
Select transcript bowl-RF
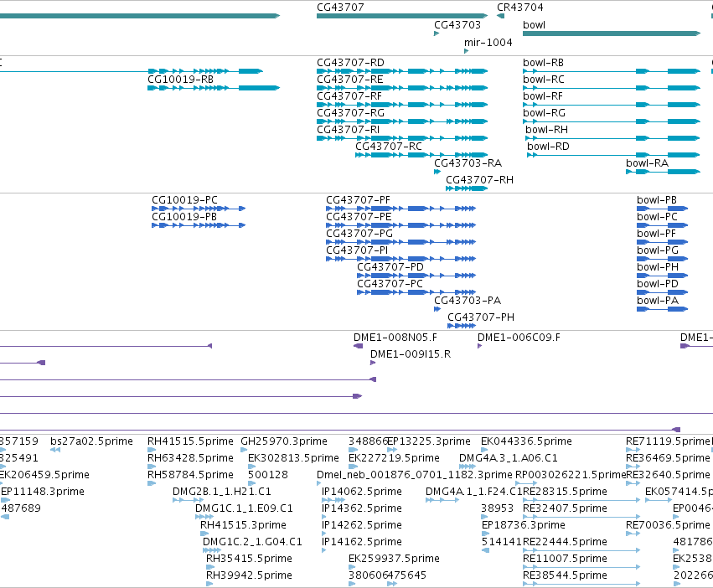(612, 105)
